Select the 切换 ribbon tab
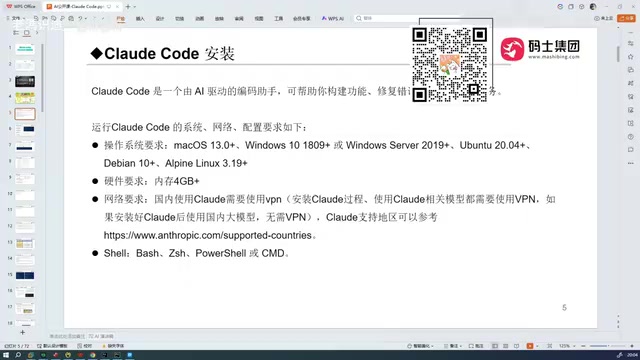 pyautogui.click(x=180, y=19)
